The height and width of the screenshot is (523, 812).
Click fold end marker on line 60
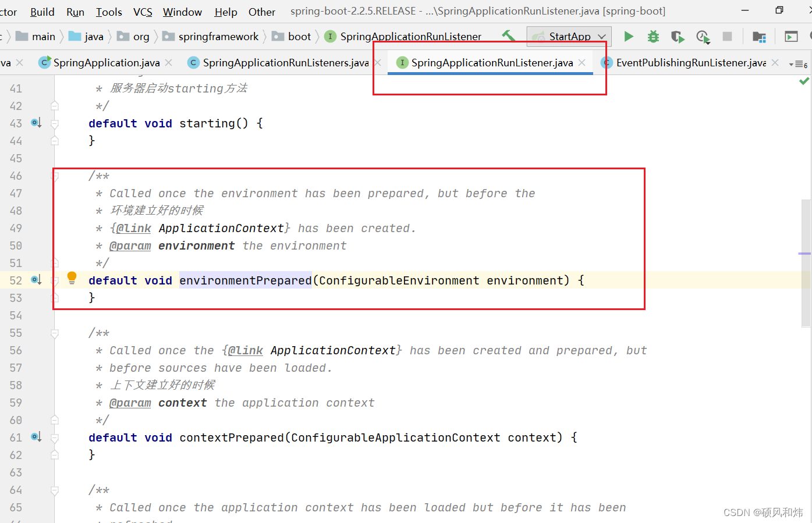pyautogui.click(x=55, y=419)
